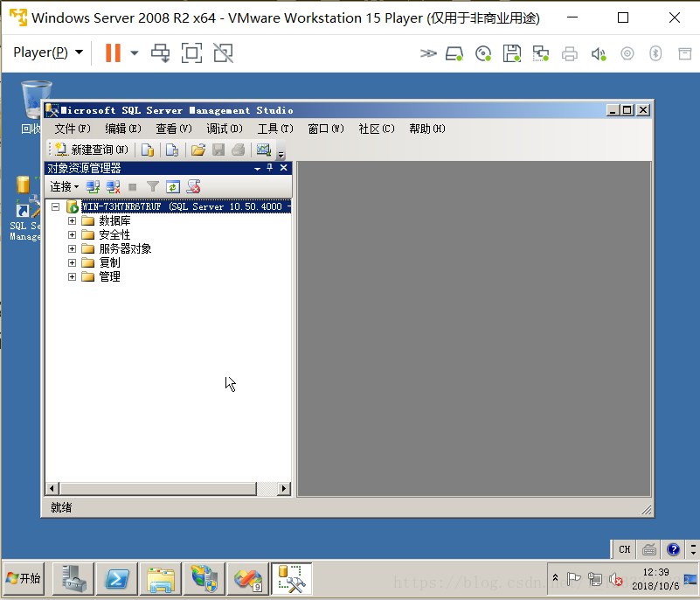
Task: Open the Connect (连接) dropdown in Object Explorer
Action: pyautogui.click(x=65, y=187)
